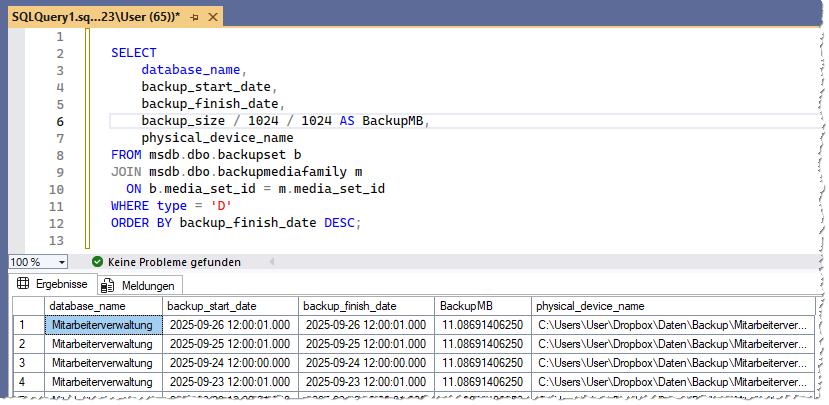The image size is (829, 405).
Task: Select the 2025-09-23 backup_start_date cell in row 4
Action: pos(229,382)
